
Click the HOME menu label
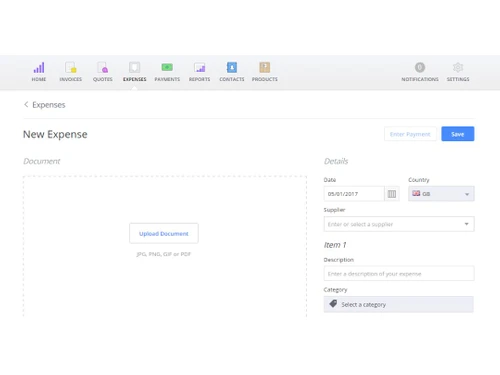coord(39,79)
